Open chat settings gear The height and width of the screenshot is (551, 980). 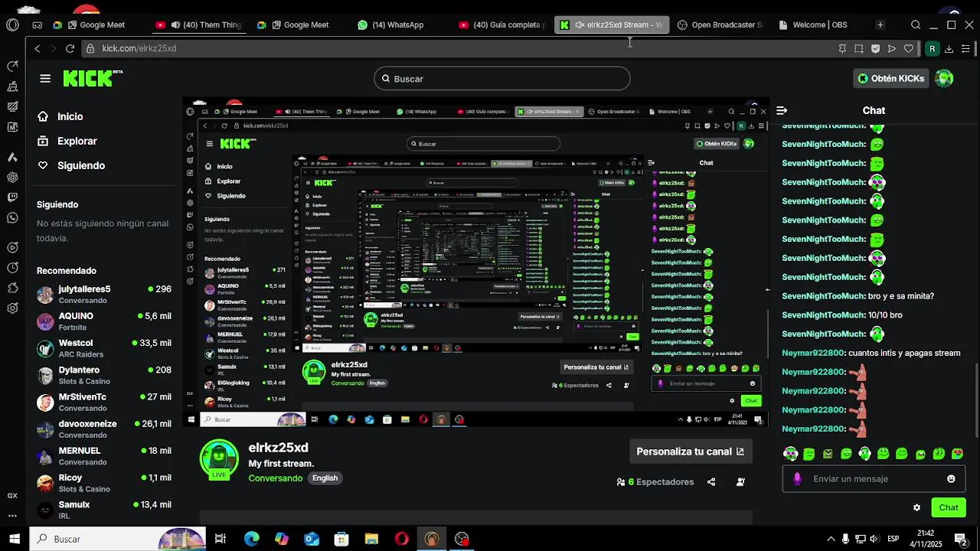coord(916,507)
